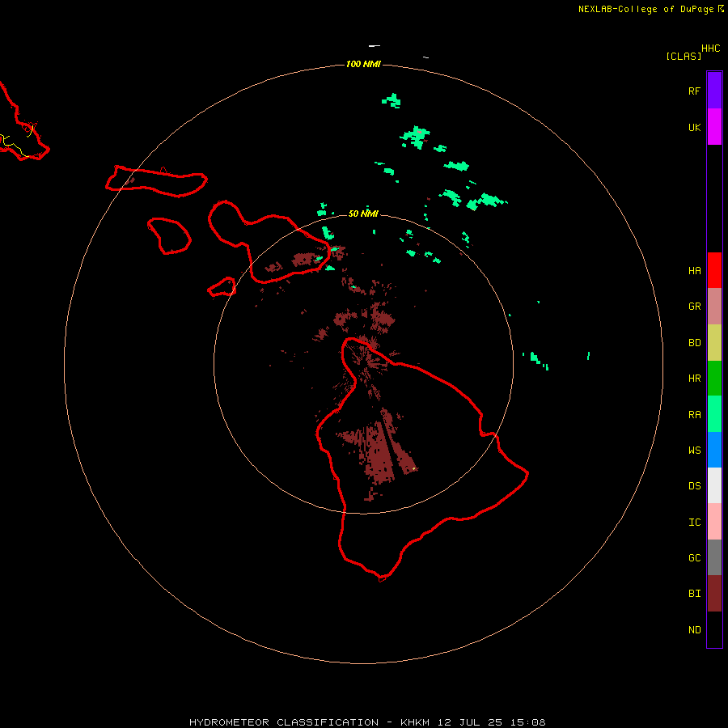Click the "HHC" product code text
The height and width of the screenshot is (728, 728).
710,49
